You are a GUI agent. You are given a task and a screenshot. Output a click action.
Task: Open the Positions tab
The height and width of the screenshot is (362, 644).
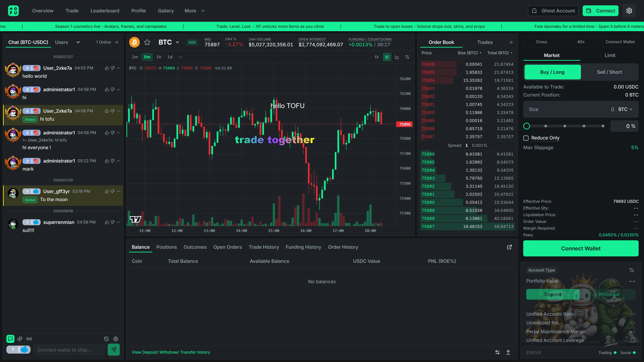point(167,247)
